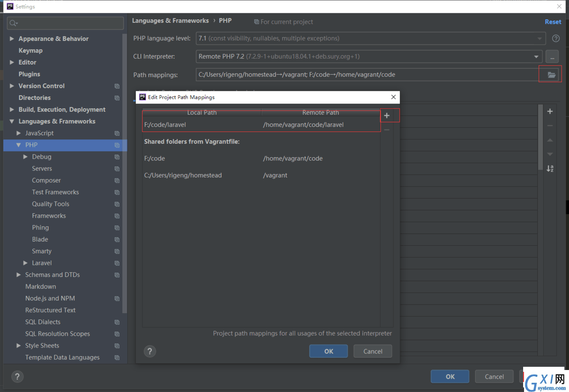Expand the Editor settings section
Screen dimensions: 569x392
pos(12,62)
